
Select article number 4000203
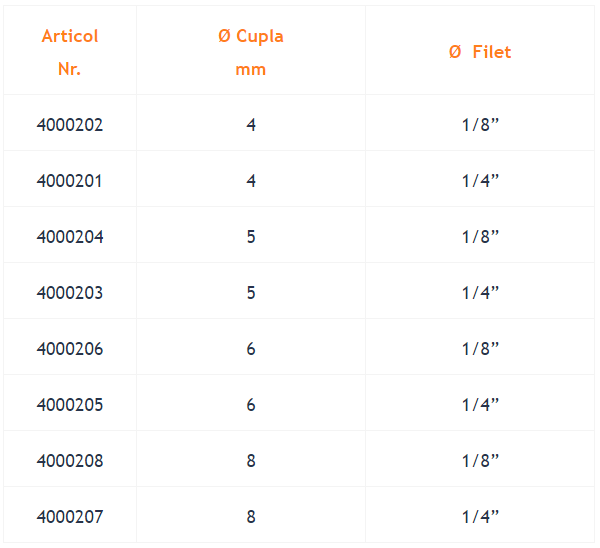point(70,293)
